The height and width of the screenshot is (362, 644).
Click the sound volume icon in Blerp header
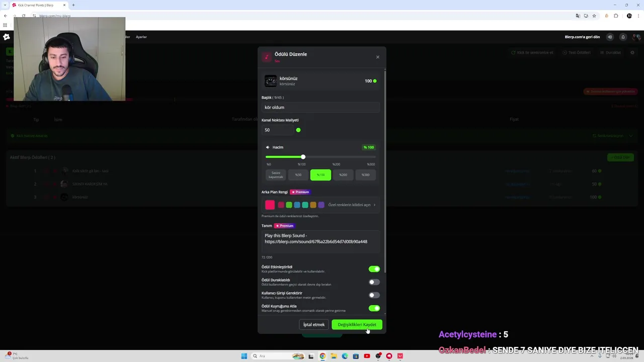[x=610, y=37]
